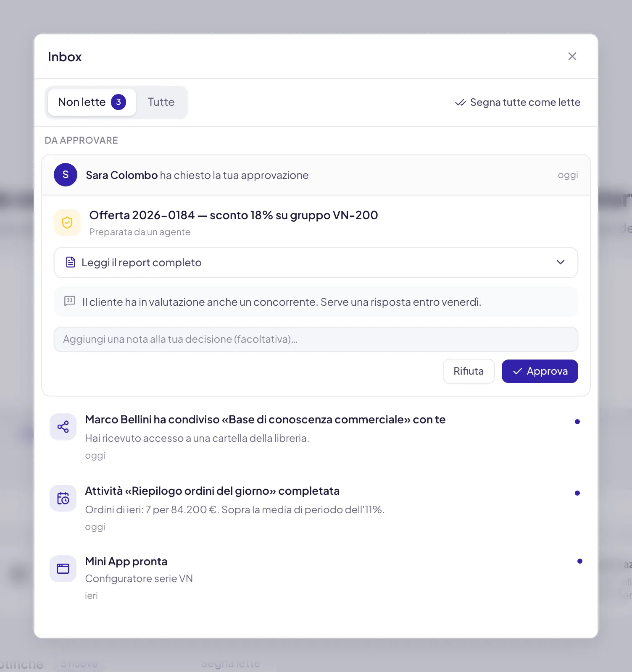
Task: Click the Mini App window icon
Action: (x=63, y=569)
